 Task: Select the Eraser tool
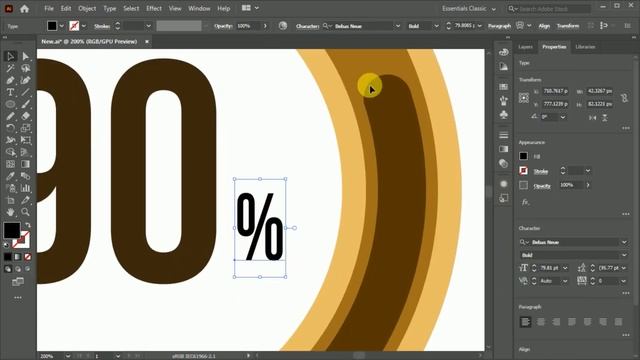point(25,116)
